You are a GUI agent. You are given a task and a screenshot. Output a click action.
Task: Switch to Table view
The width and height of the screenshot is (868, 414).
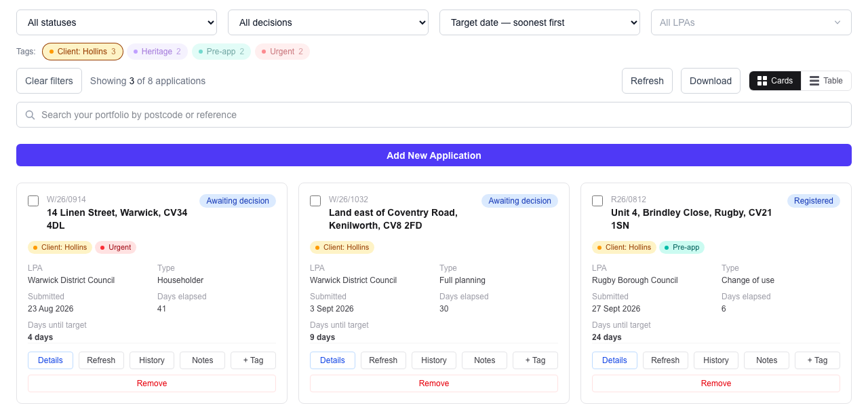[x=826, y=81]
